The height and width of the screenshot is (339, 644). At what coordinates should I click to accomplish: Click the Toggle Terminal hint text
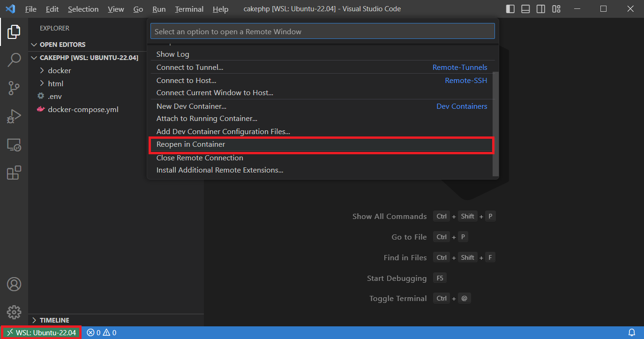[x=398, y=298]
